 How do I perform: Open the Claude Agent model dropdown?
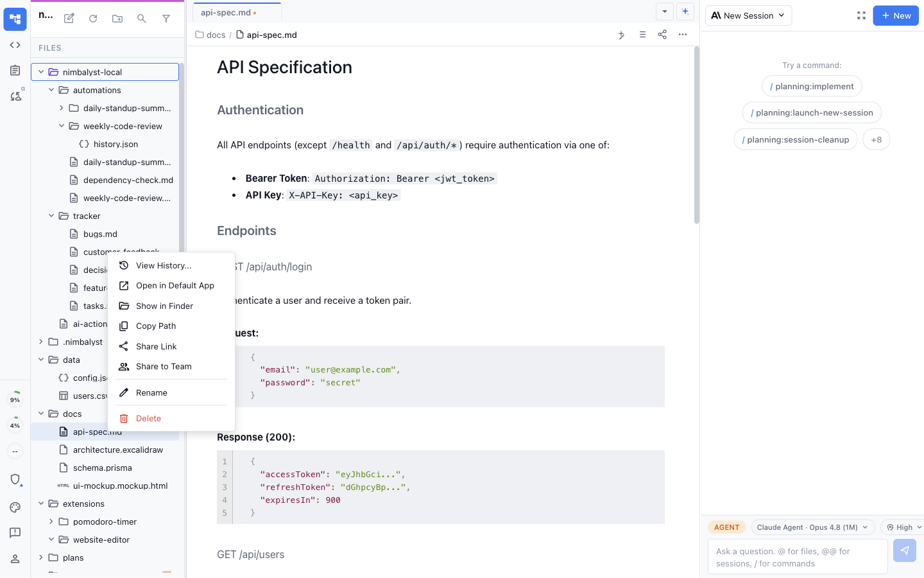coord(813,527)
